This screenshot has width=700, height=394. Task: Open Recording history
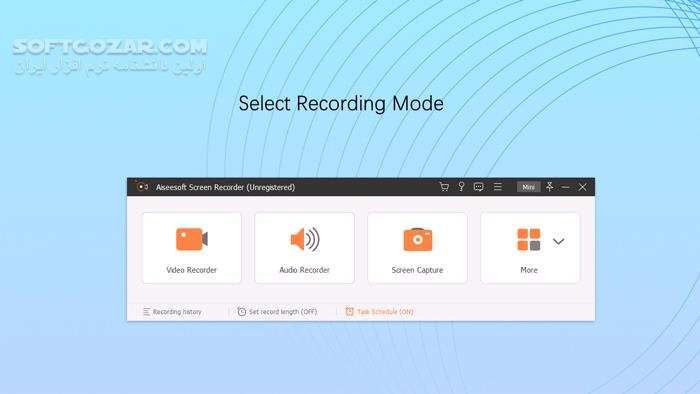172,311
